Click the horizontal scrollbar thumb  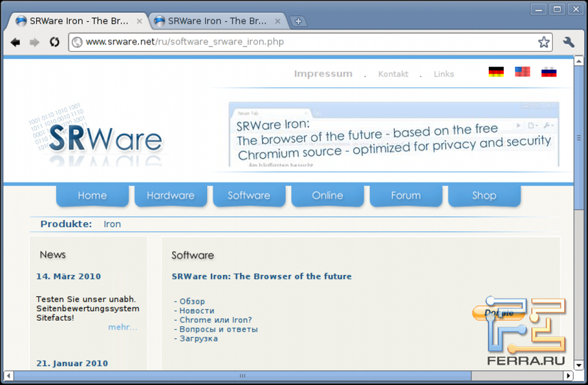pyautogui.click(x=242, y=375)
